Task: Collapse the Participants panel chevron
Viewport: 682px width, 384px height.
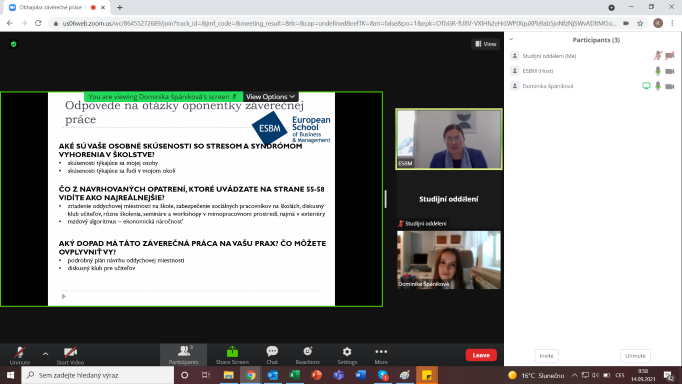Action: [512, 39]
